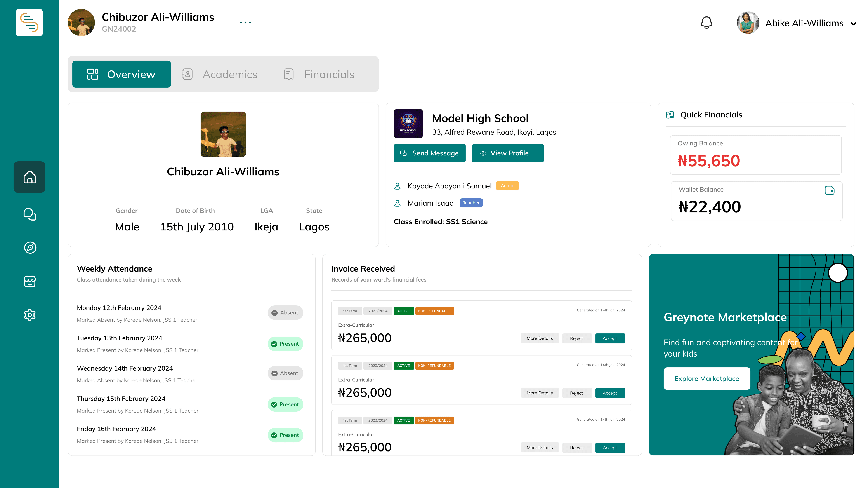Open the Messages chat icon in the sidebar

[x=29, y=214]
